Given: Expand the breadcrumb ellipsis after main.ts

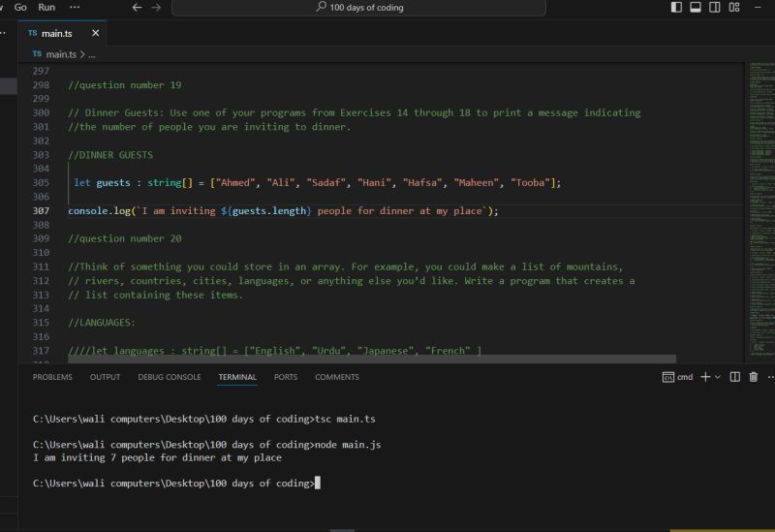Looking at the screenshot, I should pyautogui.click(x=92, y=54).
